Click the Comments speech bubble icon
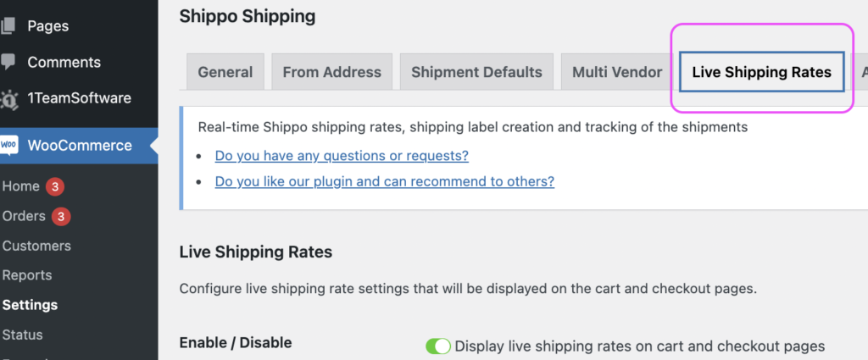The height and width of the screenshot is (360, 868). click(8, 62)
